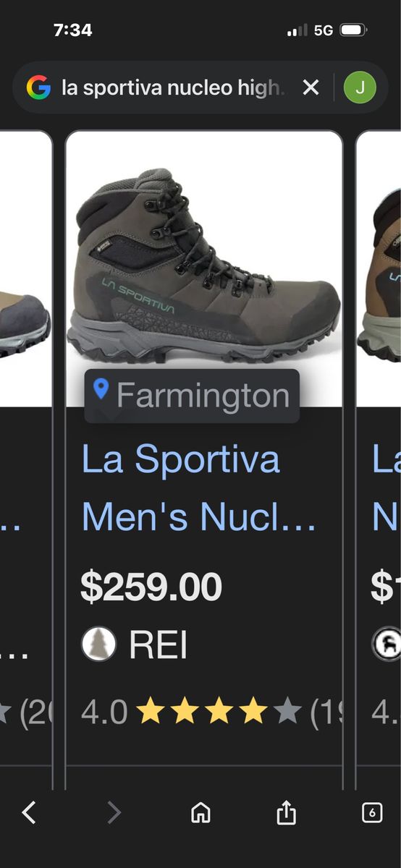Open the La Sportiva Men's Nucl… product link

tap(199, 488)
